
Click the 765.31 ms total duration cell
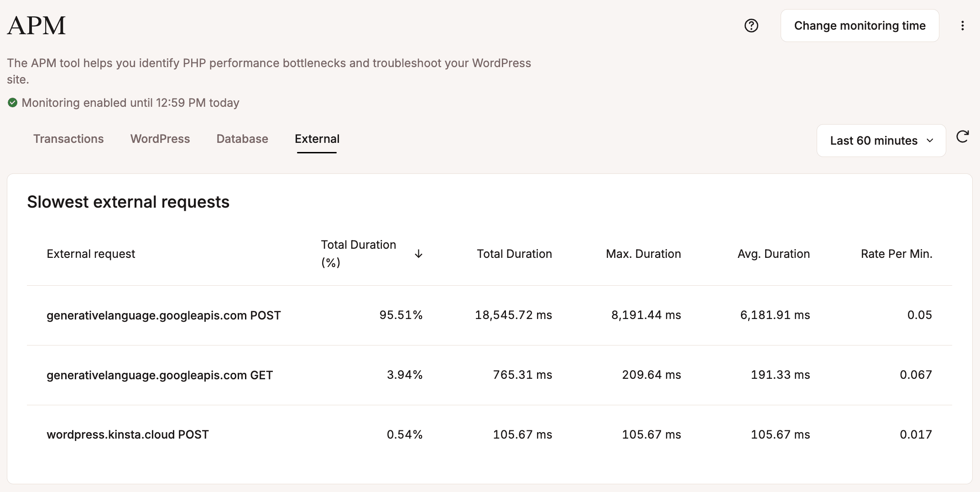(522, 375)
